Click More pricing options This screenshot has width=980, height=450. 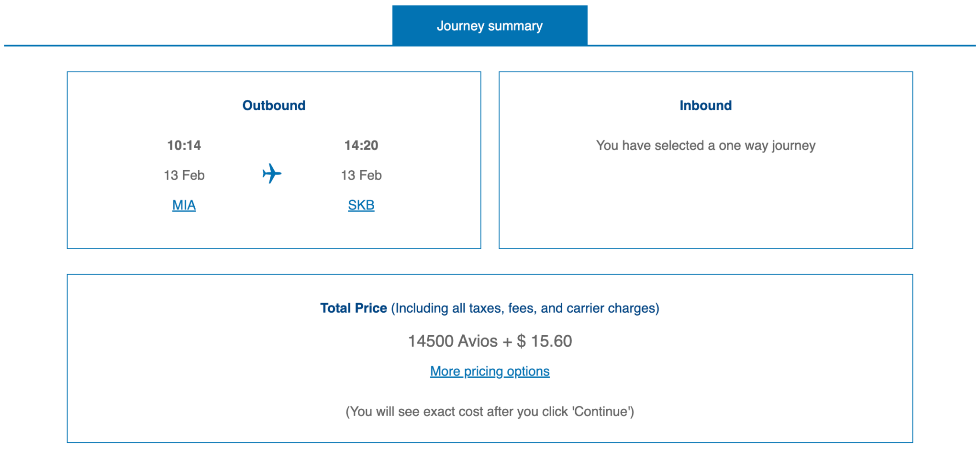pos(490,371)
